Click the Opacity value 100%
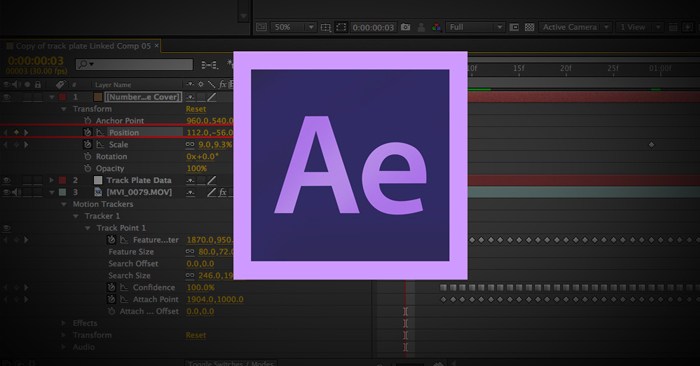This screenshot has height=366, width=700. pos(197,169)
